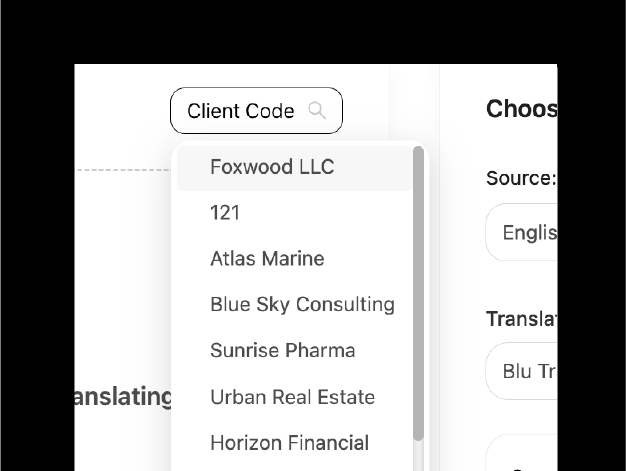Click the scrollbar track below the thumb
Viewport: 626px width, 471px height.
coord(418,456)
